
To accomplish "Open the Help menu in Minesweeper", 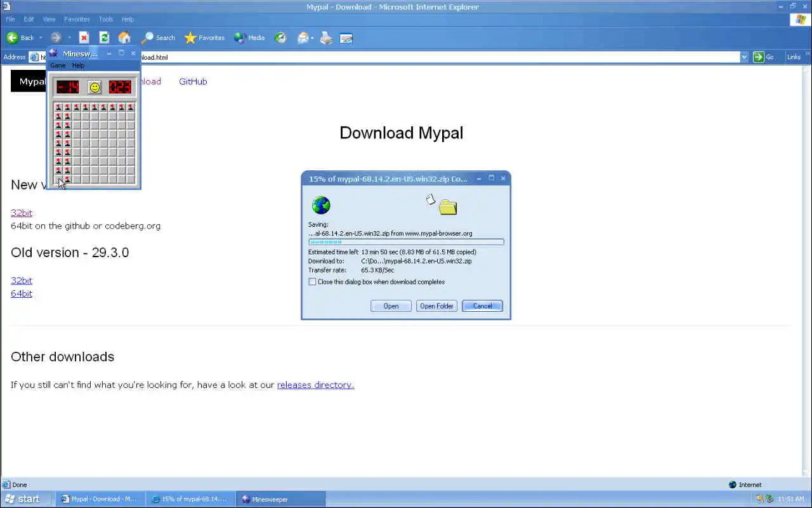I will pyautogui.click(x=78, y=65).
